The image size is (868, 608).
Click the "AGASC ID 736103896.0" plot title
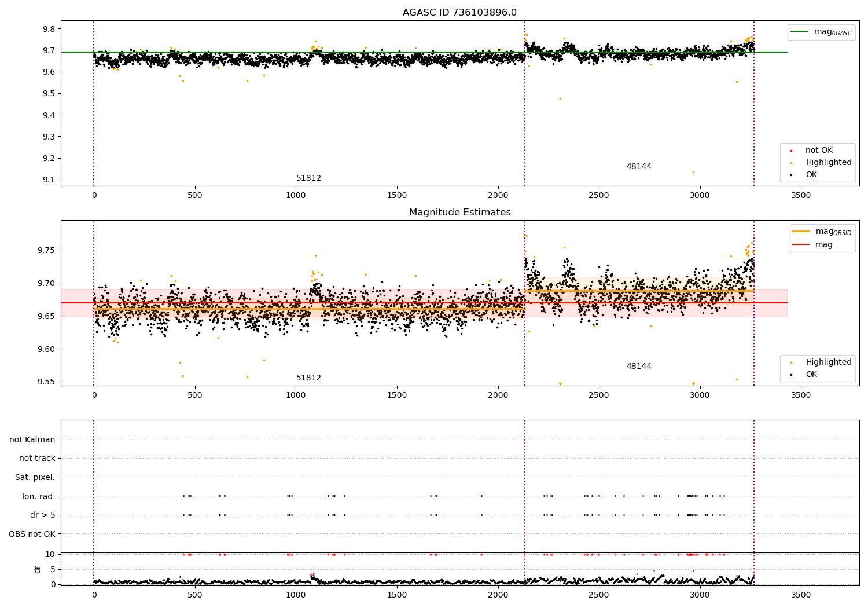pos(460,13)
